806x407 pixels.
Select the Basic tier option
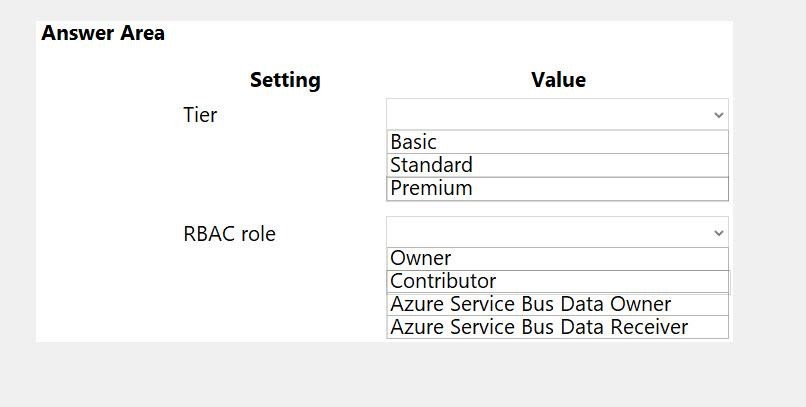tap(557, 142)
